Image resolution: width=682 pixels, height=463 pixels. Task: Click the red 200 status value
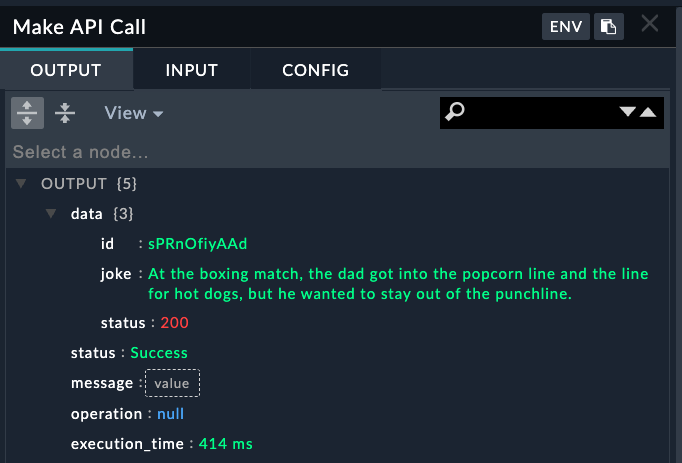tap(174, 323)
